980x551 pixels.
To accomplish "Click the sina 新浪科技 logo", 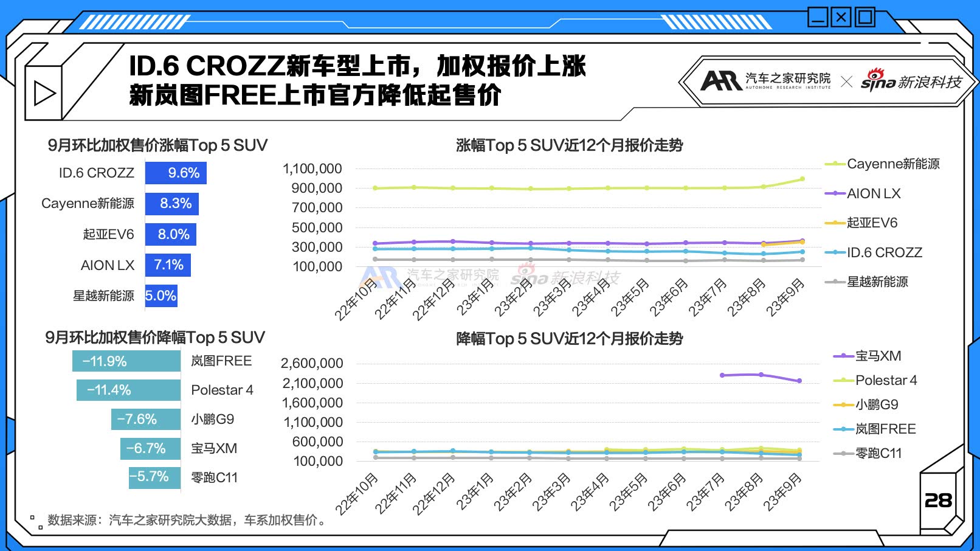I will [x=911, y=80].
